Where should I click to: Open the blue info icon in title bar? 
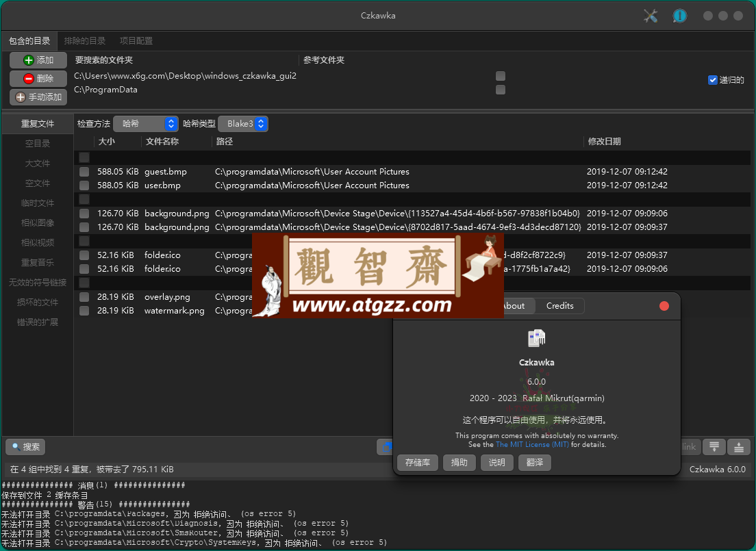point(680,16)
